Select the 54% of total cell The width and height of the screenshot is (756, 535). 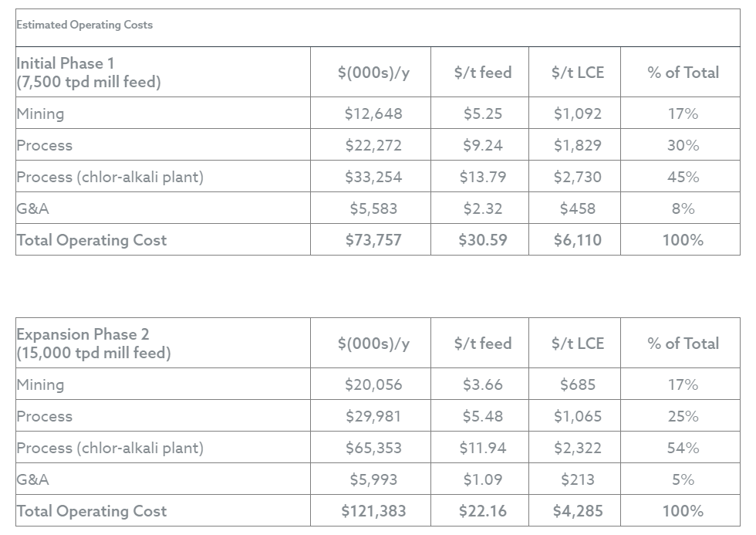[x=683, y=448]
